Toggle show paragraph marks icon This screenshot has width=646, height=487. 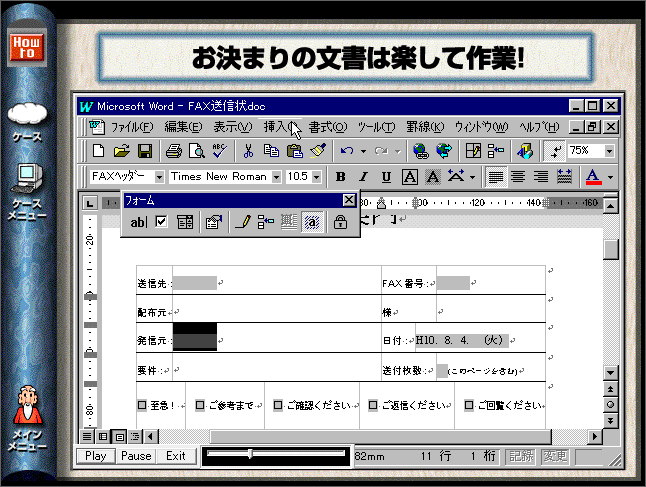pos(554,151)
